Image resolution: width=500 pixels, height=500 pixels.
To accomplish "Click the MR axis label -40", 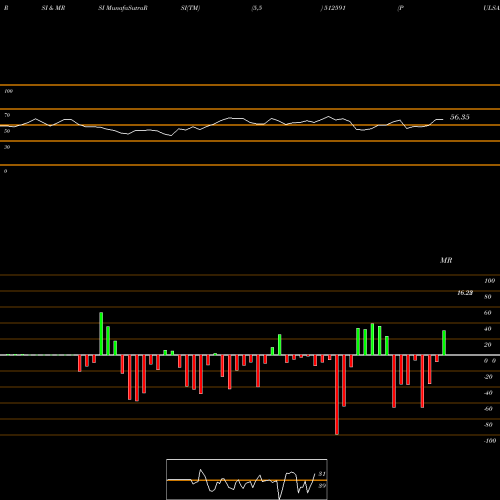I will click(488, 393).
